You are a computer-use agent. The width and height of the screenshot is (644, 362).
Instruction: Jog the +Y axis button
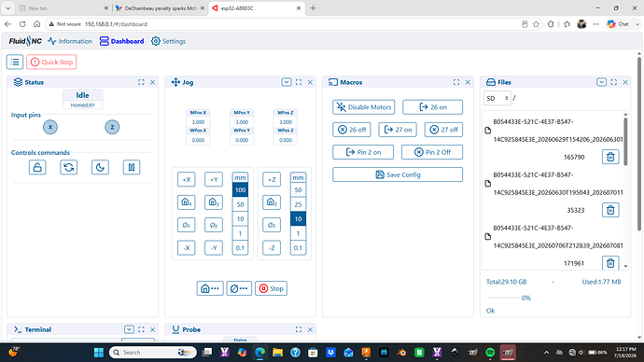point(214,179)
